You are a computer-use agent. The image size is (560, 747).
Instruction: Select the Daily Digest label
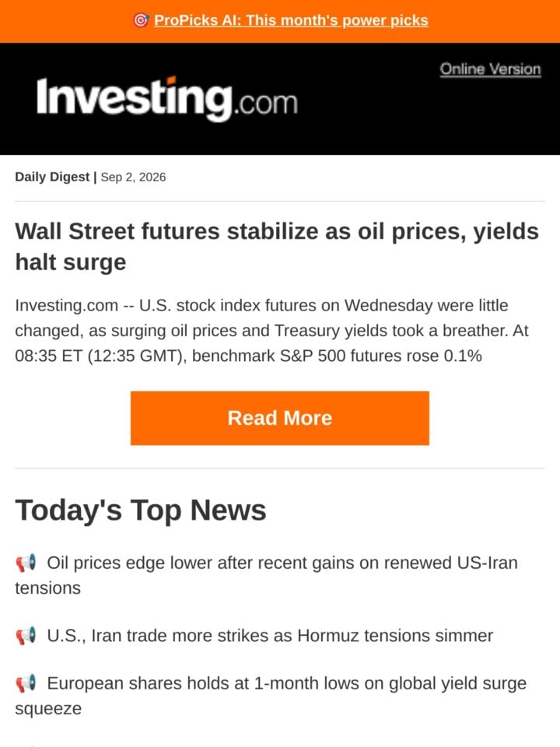coord(52,177)
